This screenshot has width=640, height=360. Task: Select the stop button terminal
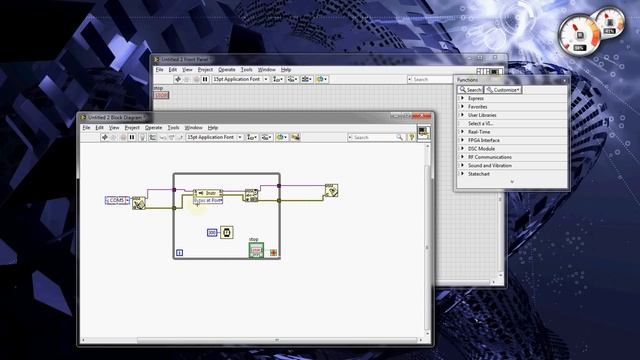tap(256, 250)
